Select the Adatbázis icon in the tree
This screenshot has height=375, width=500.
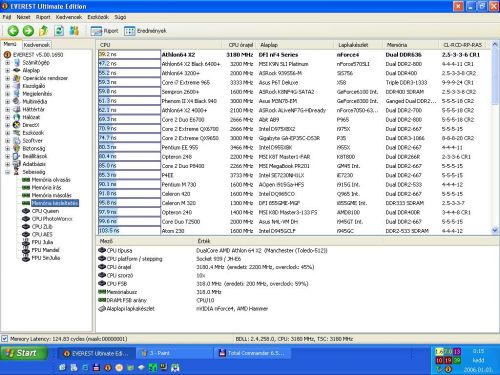pos(16,164)
